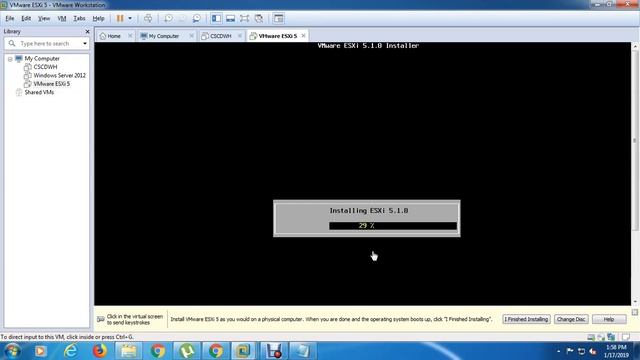Open the File menu
640x360 pixels.
10,18
